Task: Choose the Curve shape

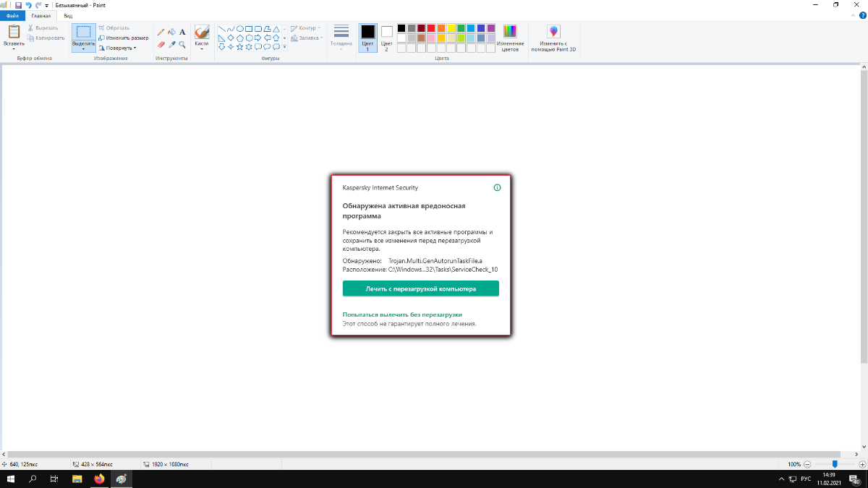Action: pos(231,29)
